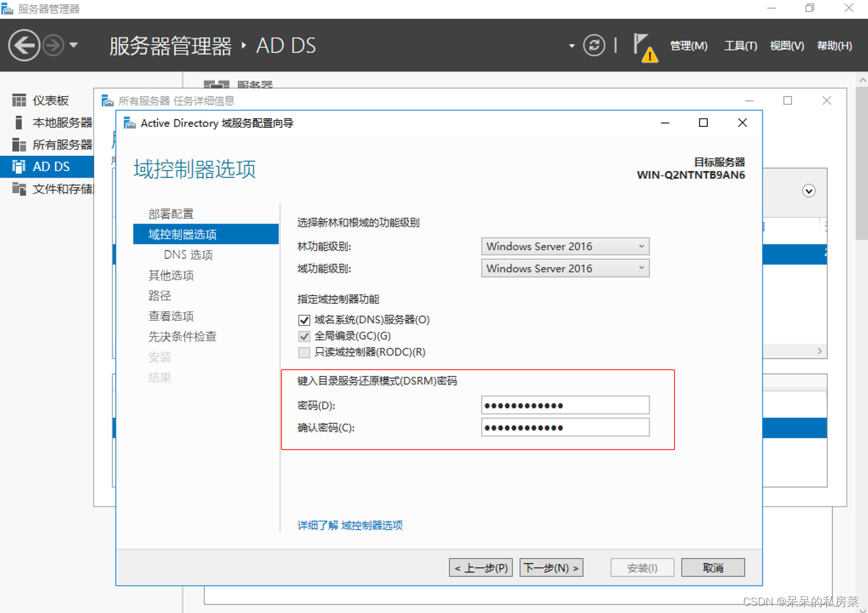Image resolution: width=868 pixels, height=613 pixels.
Task: Go to 查看选项 wizard step
Action: [x=171, y=316]
